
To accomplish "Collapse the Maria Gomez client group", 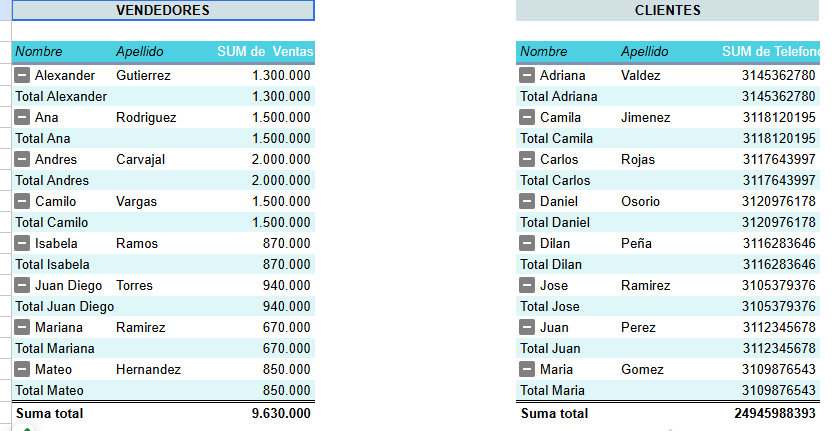I will [x=527, y=369].
